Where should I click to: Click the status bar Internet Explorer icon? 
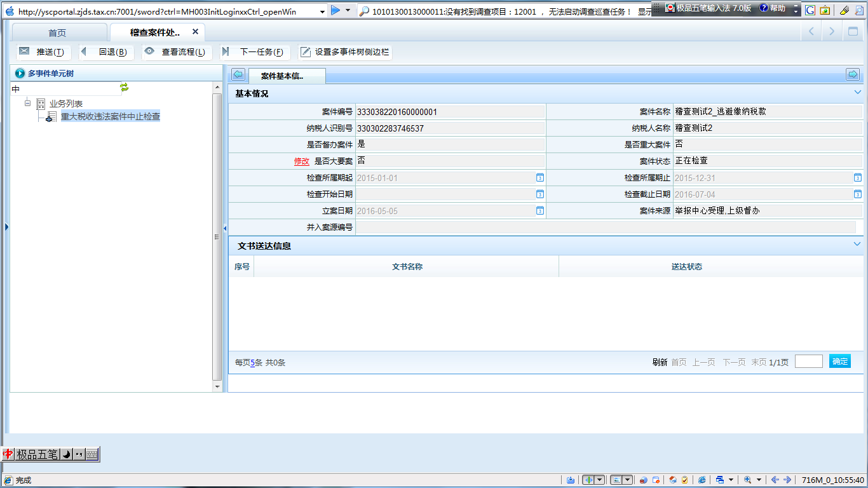pyautogui.click(x=702, y=480)
